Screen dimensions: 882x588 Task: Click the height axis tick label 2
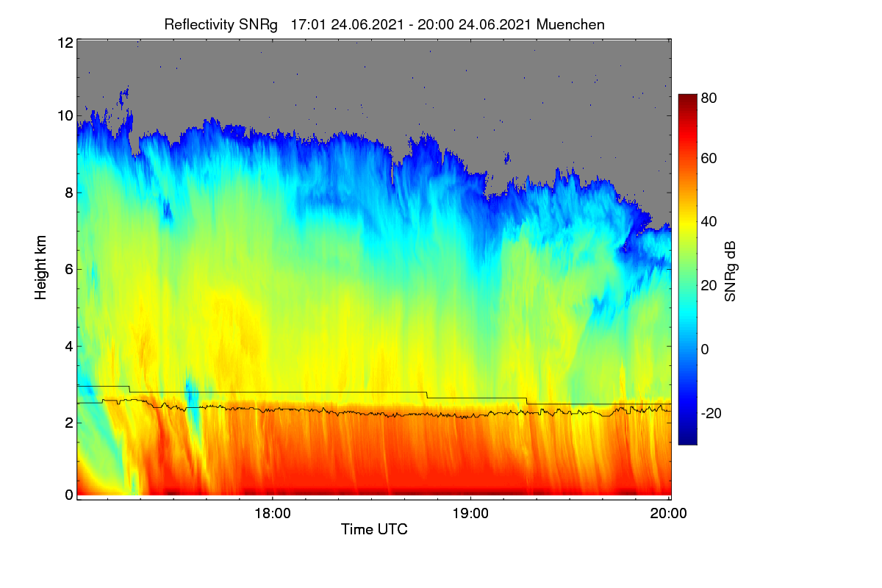68,422
